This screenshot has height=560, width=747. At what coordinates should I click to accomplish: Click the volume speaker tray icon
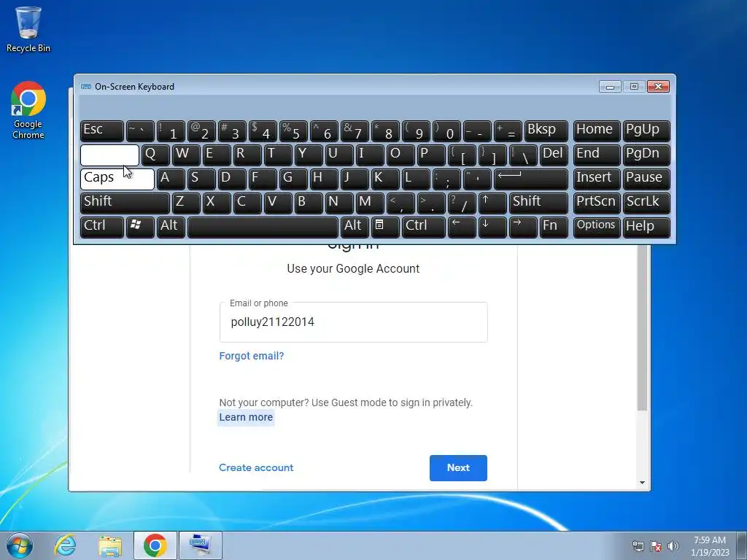tap(673, 546)
